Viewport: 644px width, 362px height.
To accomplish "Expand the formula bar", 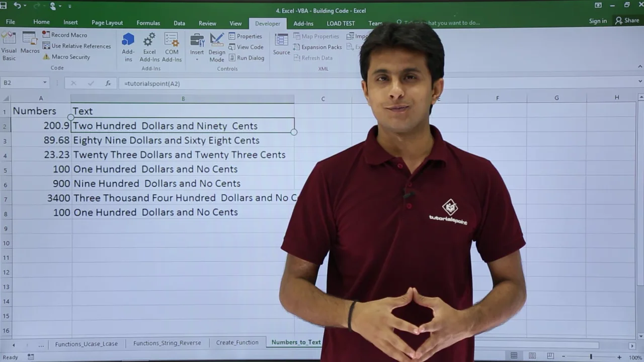I will coord(640,81).
